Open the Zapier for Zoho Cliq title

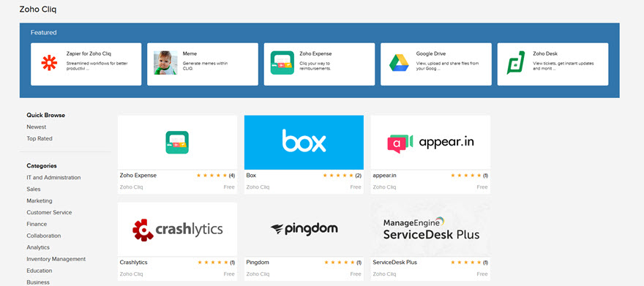tap(89, 53)
